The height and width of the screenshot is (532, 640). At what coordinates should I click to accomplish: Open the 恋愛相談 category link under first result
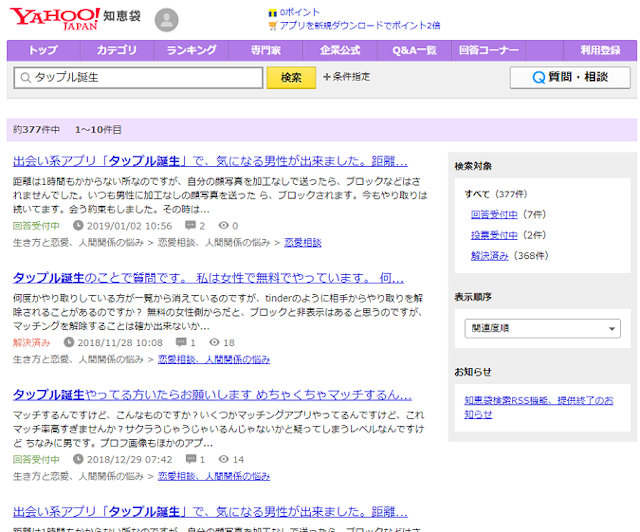point(303,243)
